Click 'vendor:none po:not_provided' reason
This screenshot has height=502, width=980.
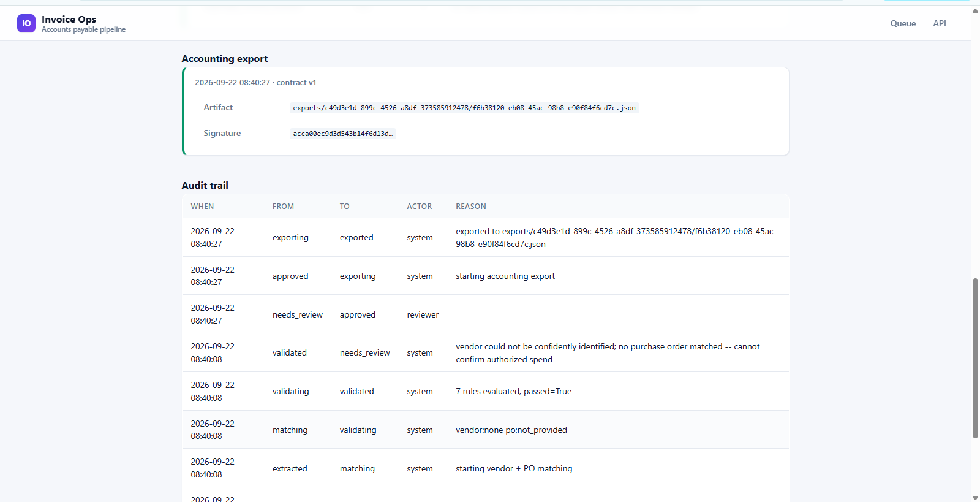coord(511,430)
